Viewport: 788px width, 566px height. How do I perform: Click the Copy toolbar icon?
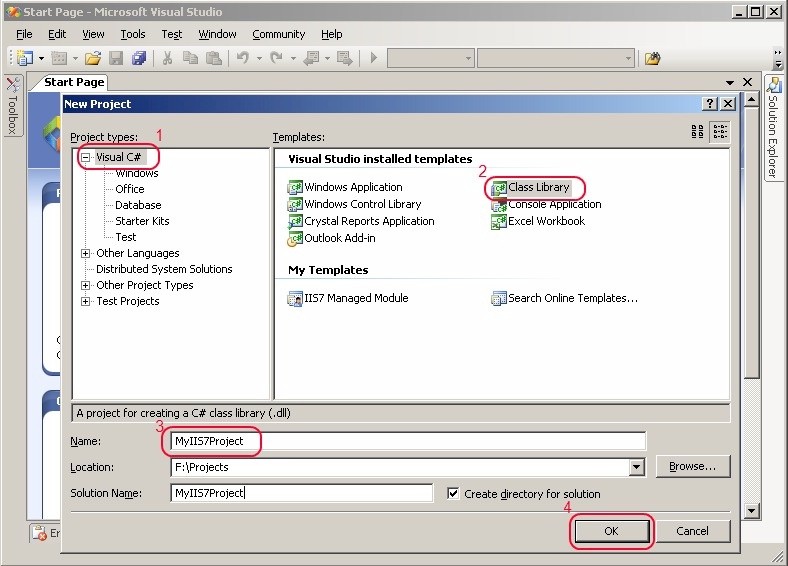pyautogui.click(x=190, y=58)
